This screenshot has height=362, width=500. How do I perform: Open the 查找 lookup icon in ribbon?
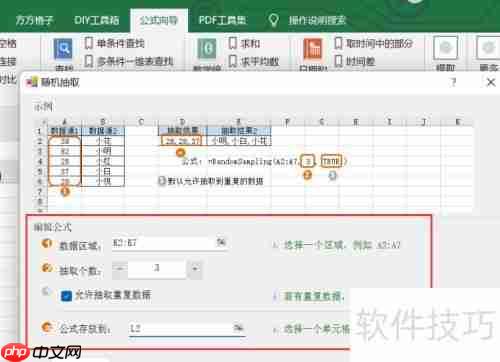click(x=63, y=49)
